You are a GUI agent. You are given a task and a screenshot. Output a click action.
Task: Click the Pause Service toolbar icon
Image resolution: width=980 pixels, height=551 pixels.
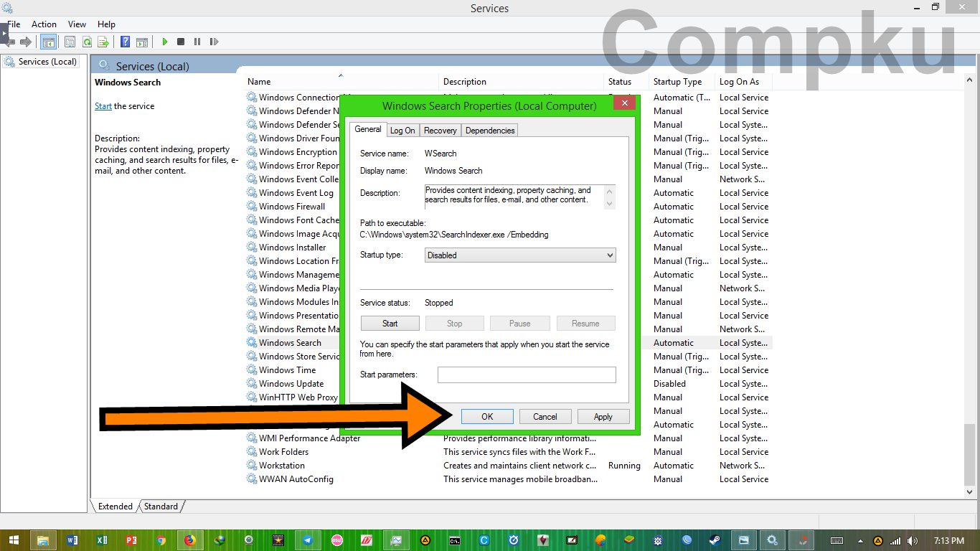click(197, 42)
